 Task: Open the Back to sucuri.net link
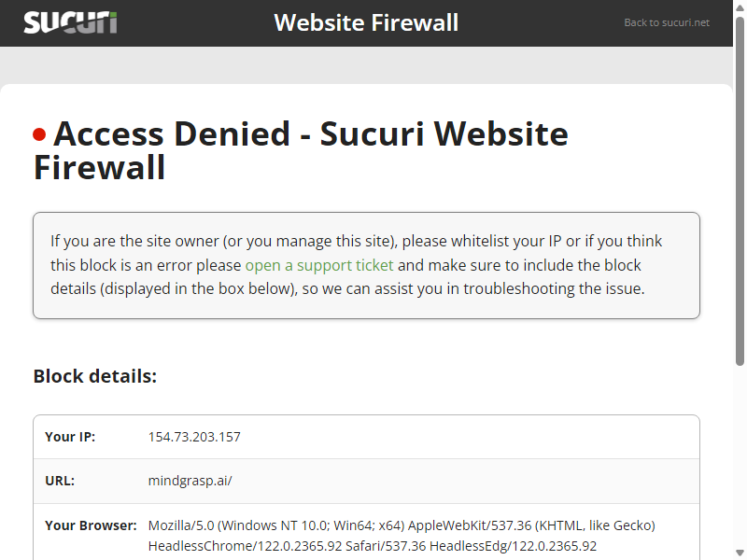(667, 22)
